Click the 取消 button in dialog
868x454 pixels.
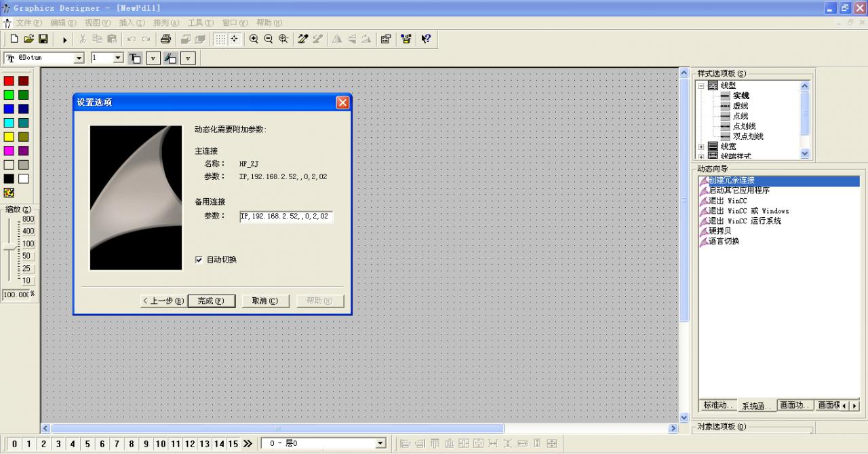265,301
